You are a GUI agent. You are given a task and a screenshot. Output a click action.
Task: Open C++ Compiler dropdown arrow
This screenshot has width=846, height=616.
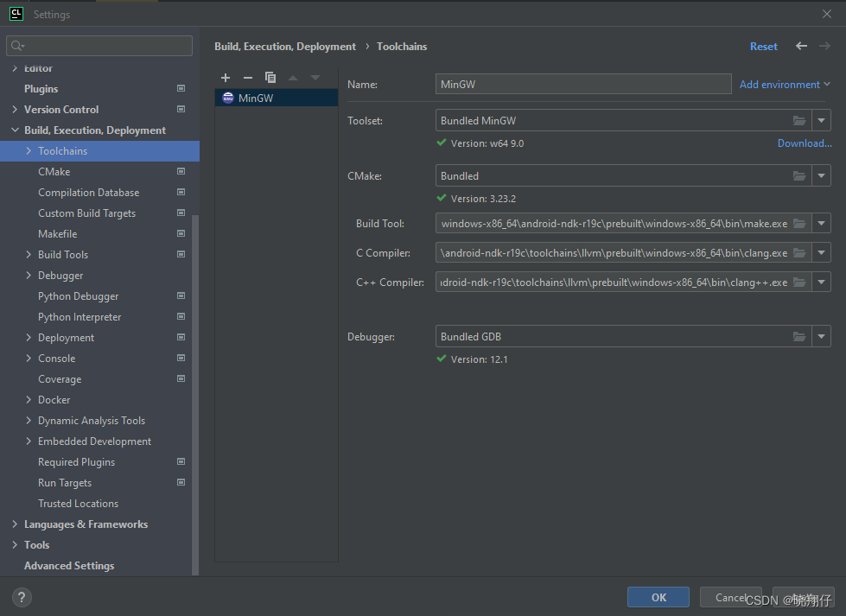click(x=821, y=283)
